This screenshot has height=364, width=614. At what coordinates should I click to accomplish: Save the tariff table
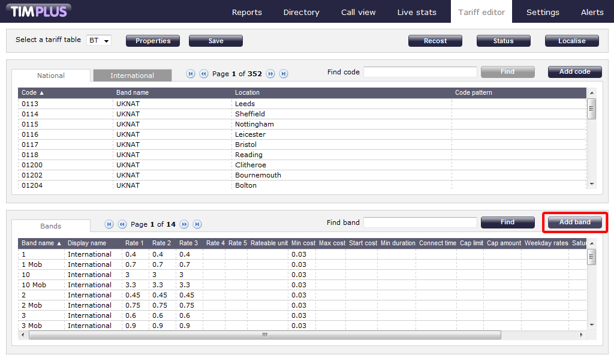216,41
